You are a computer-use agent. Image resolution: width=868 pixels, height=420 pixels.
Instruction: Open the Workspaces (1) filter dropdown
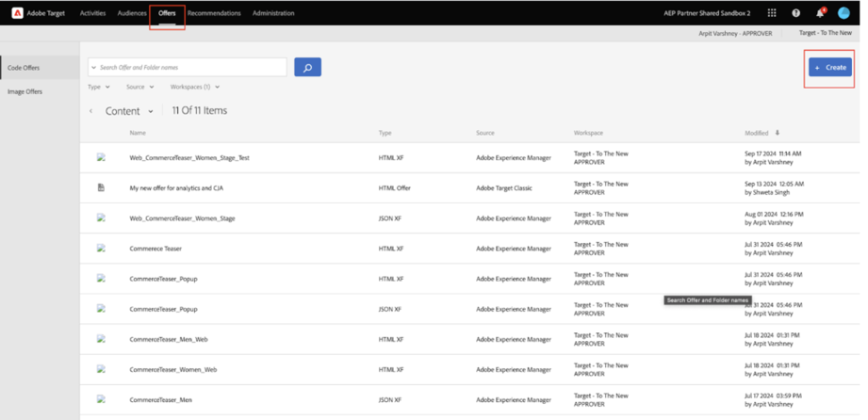(x=195, y=87)
